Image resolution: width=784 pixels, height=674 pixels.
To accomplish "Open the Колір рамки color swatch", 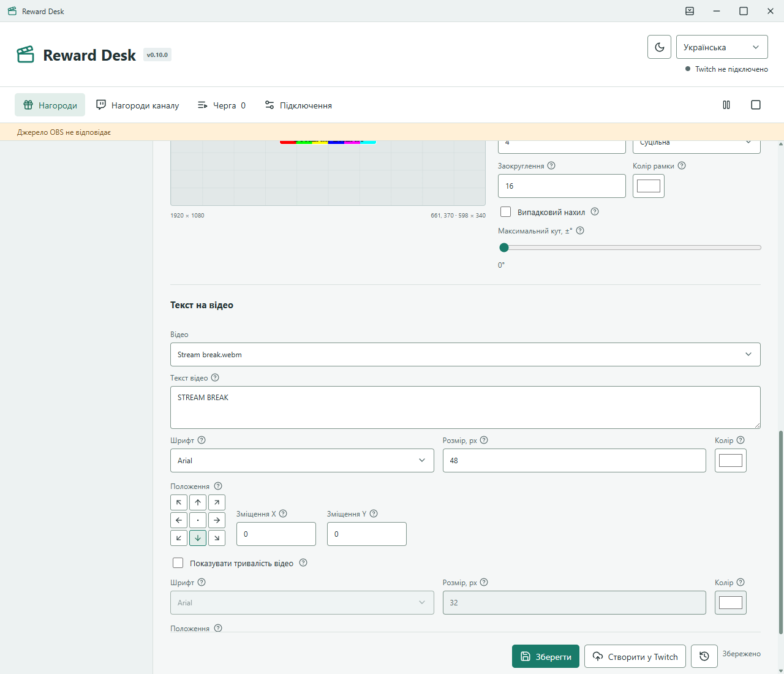I will 649,186.
